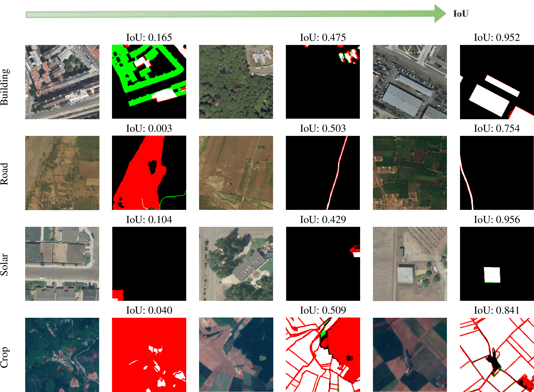Click the Road mask labeled IoU: 0.003
The width and height of the screenshot is (534, 392).
click(x=149, y=173)
